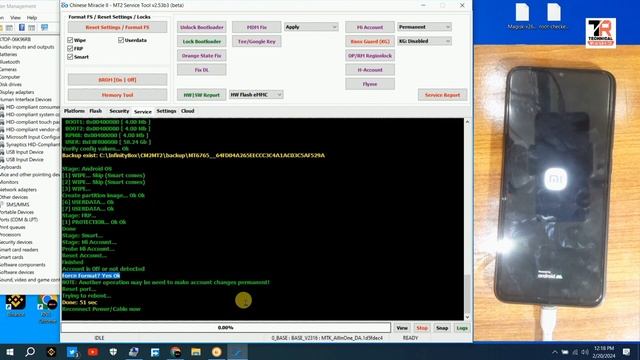Switch to the Cloud tab
This screenshot has width=640, height=360.
click(187, 111)
